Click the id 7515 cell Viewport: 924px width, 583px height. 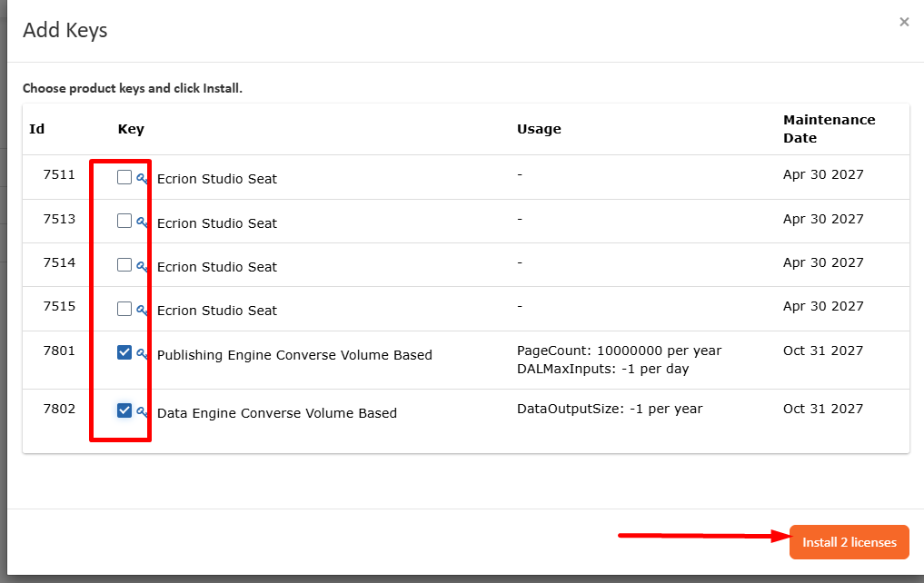59,306
